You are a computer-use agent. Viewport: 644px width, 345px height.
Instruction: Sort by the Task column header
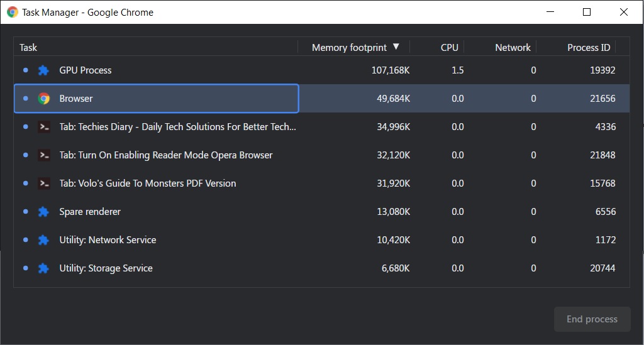coord(156,48)
